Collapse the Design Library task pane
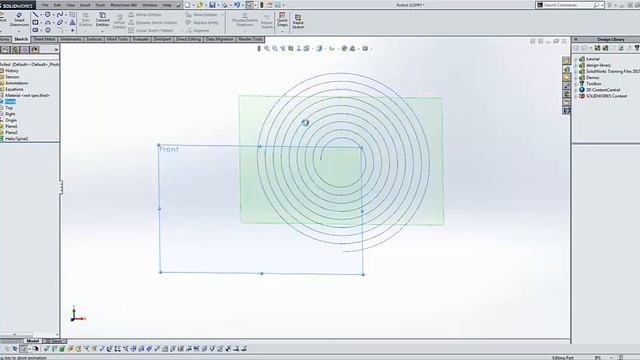 tap(576, 39)
